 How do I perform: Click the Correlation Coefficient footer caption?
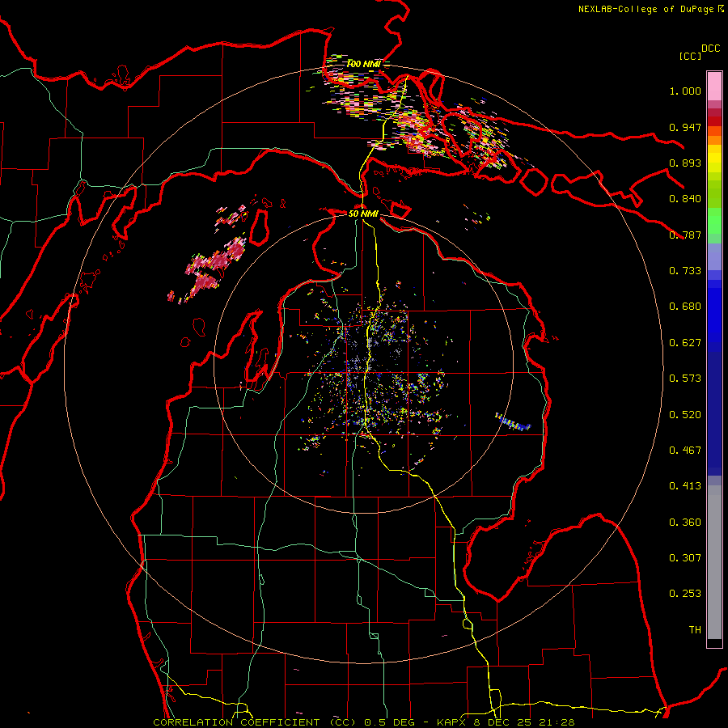coord(363,722)
